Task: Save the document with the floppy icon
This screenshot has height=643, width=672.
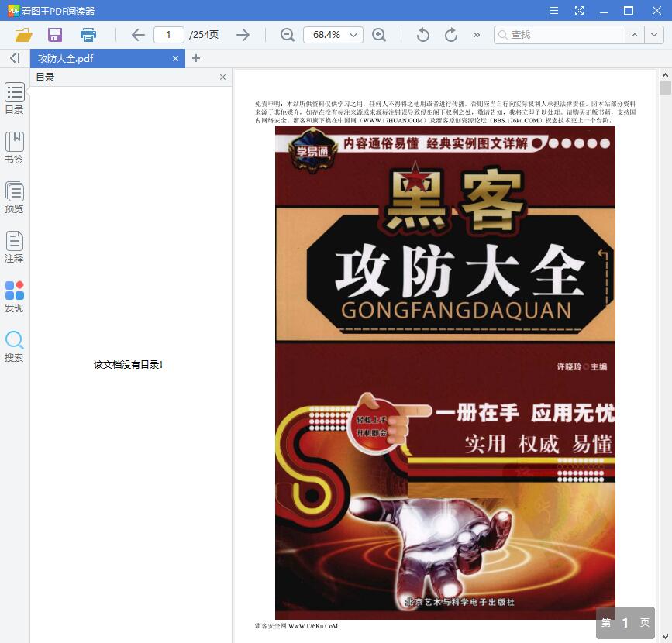Action: [x=55, y=35]
